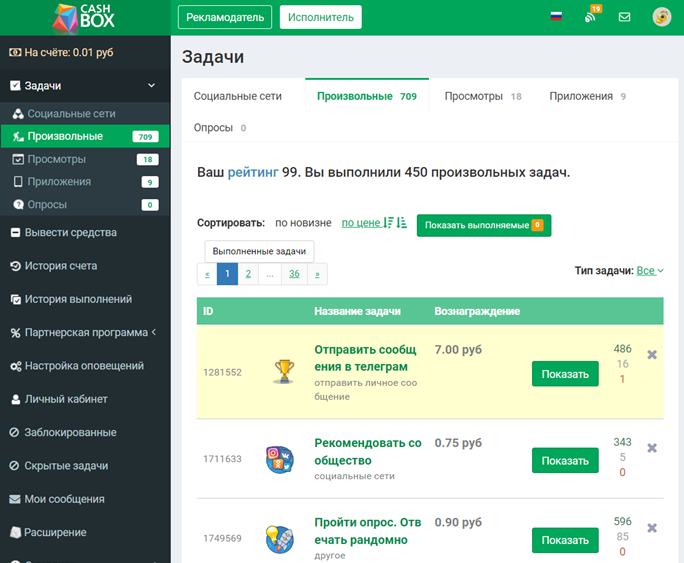Switch to the Произвольные 709 tab
Screen dimensions: 684x563
[367, 96]
